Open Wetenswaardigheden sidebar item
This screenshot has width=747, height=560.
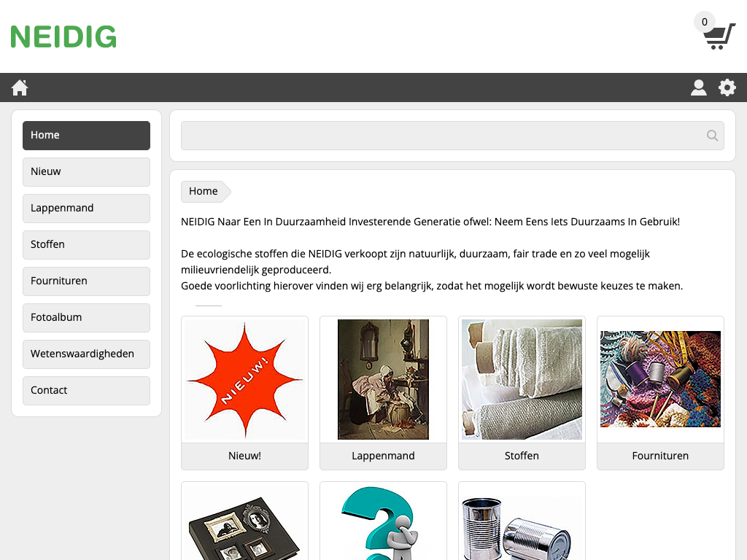(86, 354)
